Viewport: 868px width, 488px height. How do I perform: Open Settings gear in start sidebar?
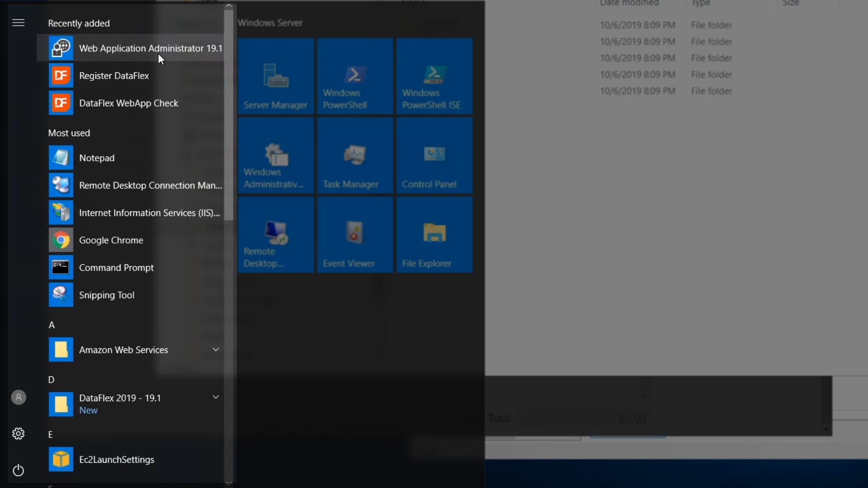19,434
